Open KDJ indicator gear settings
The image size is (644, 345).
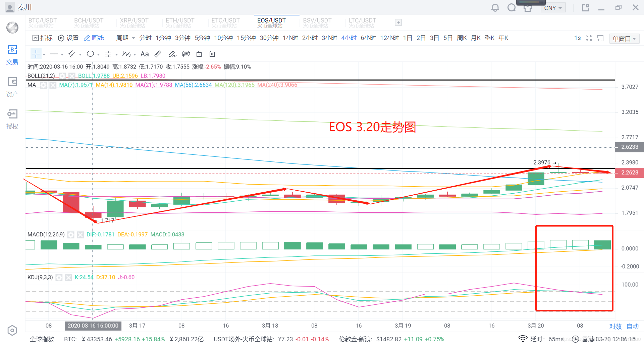tap(59, 278)
